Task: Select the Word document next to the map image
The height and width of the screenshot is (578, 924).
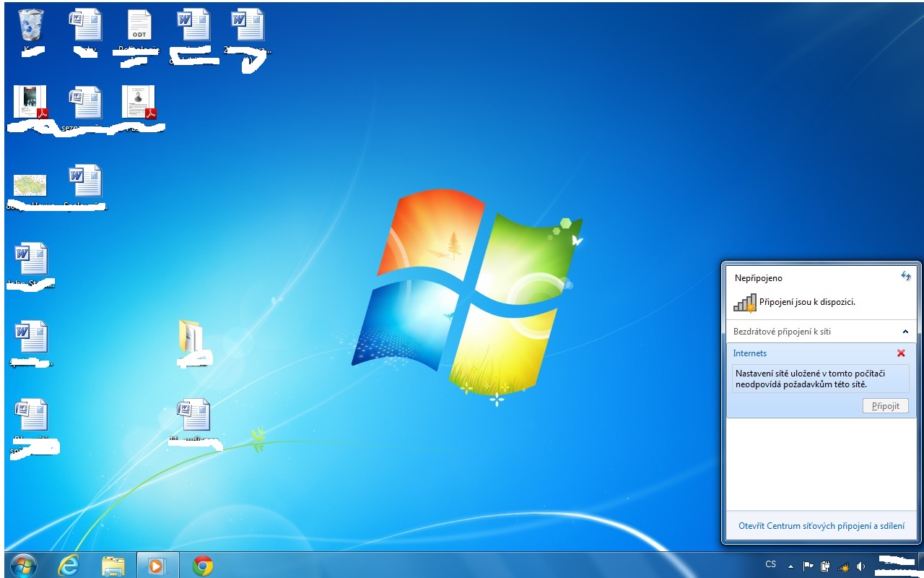Action: tap(85, 181)
